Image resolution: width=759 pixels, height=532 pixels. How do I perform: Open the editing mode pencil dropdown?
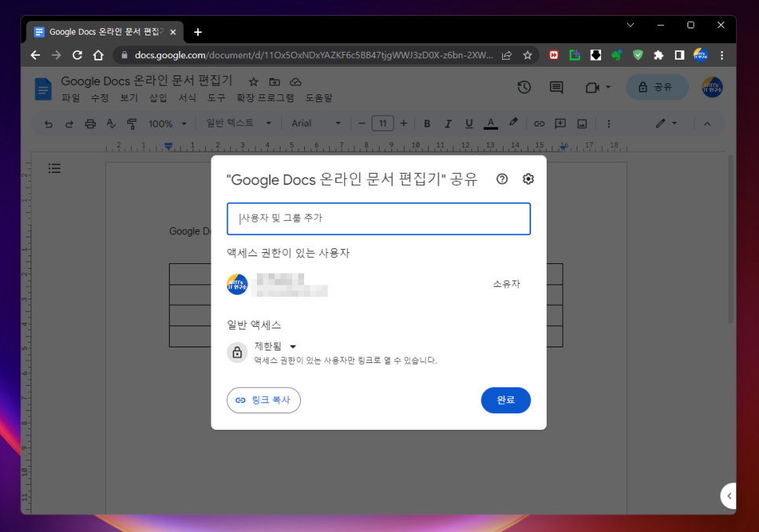666,123
